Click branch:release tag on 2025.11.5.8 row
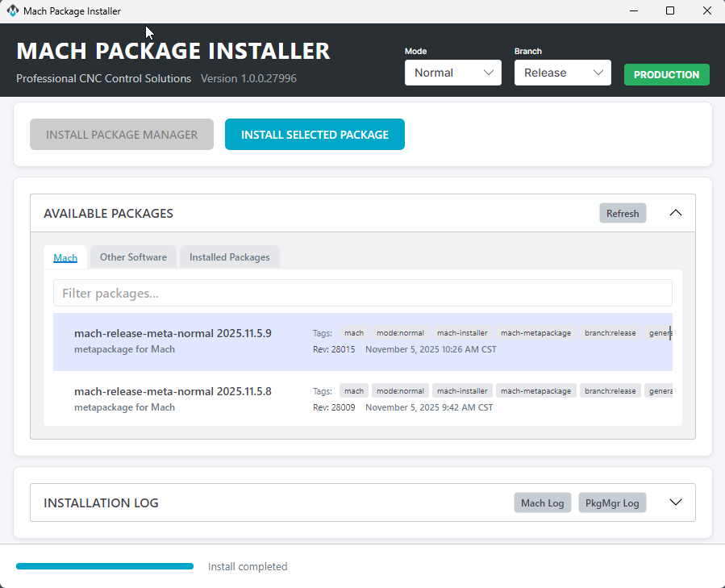725x588 pixels. [610, 391]
